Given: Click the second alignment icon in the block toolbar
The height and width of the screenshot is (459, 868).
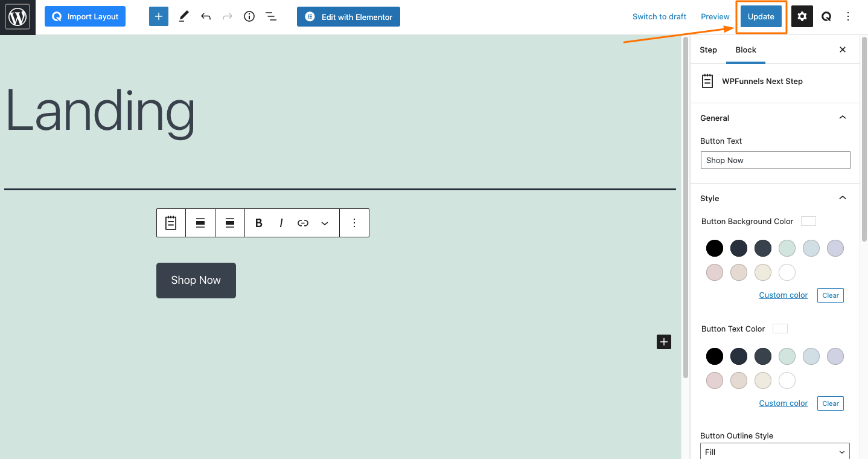Looking at the screenshot, I should [x=230, y=223].
